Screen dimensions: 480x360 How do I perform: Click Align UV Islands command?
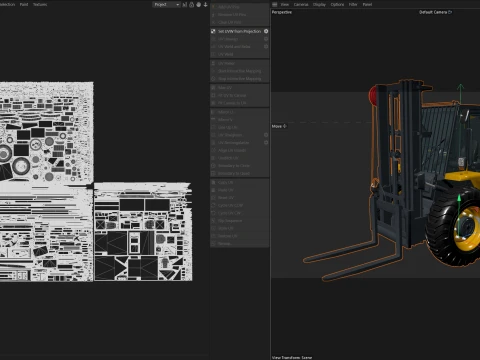click(240, 150)
